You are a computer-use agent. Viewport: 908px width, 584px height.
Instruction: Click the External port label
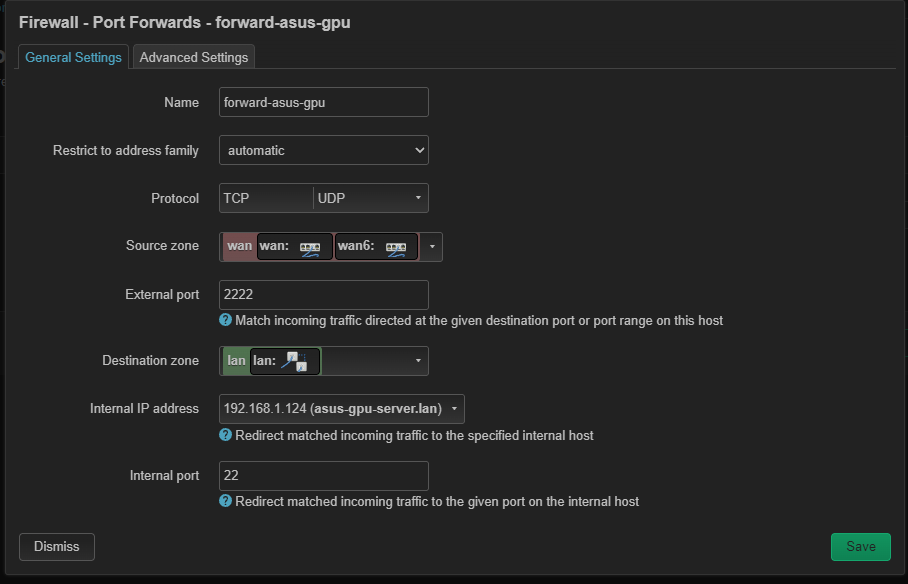point(162,294)
